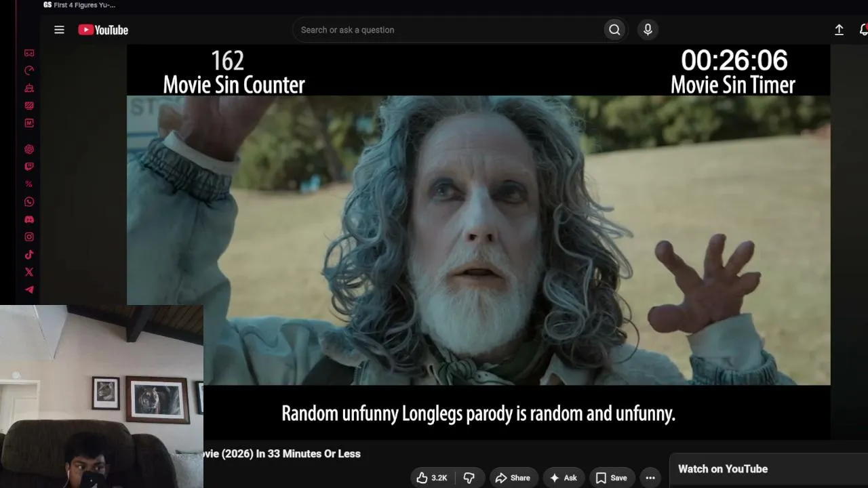Like the video with 3.2K thumbs up

[433, 478]
